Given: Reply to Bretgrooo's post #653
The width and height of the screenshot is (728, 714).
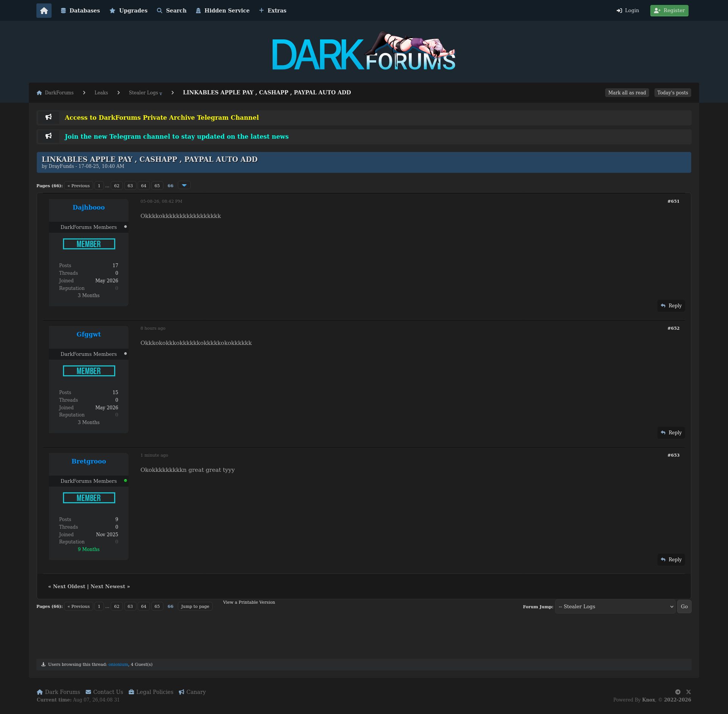Looking at the screenshot, I should (671, 560).
